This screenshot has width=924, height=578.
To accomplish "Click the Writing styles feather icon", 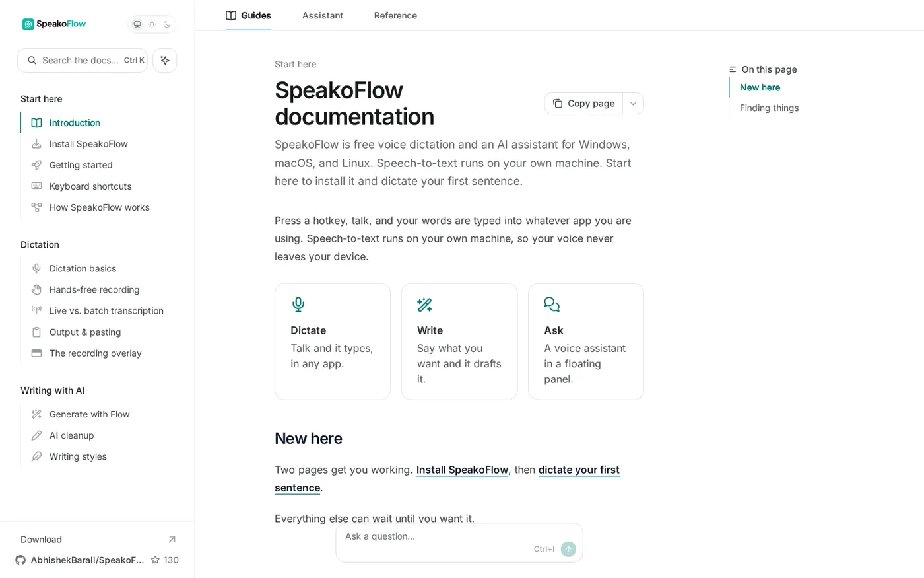I will pos(37,456).
